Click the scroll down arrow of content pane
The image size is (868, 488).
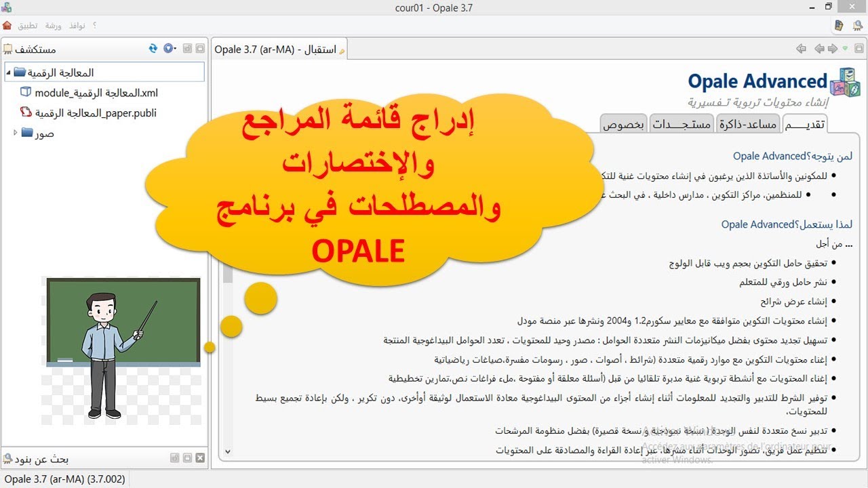(x=228, y=451)
